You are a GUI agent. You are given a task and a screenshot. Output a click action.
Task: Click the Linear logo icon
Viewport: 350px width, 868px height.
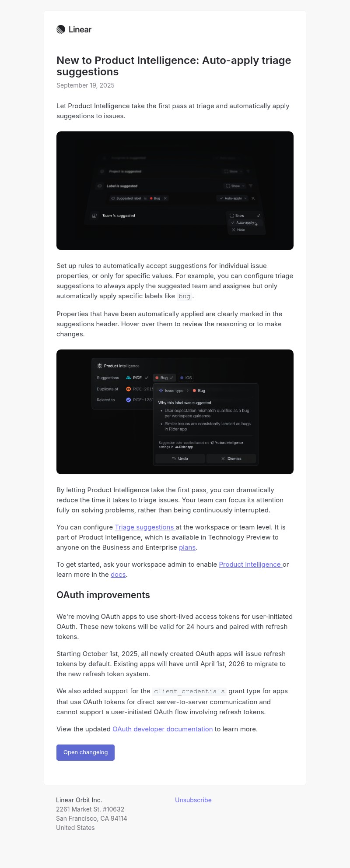pyautogui.click(x=61, y=29)
